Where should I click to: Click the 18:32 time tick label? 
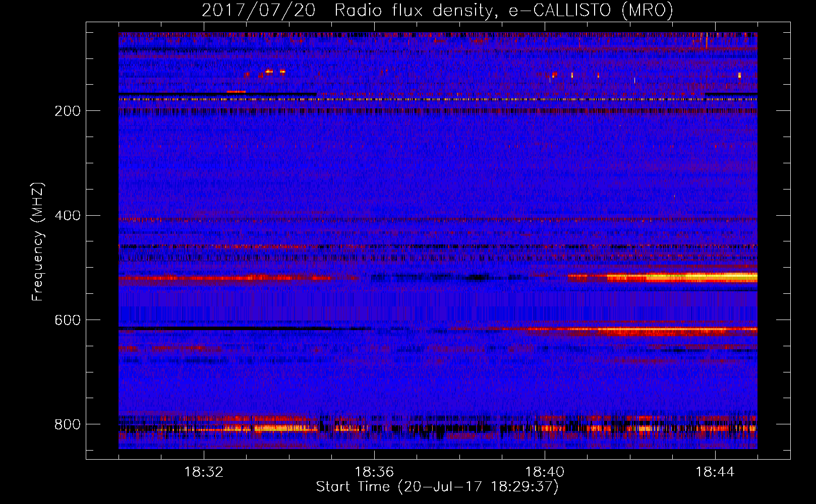pos(204,472)
